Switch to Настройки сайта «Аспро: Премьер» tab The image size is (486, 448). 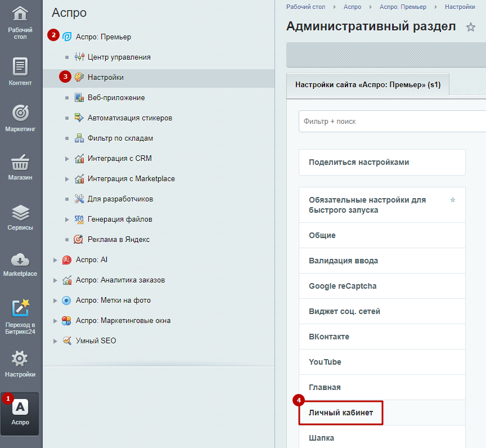pos(368,84)
